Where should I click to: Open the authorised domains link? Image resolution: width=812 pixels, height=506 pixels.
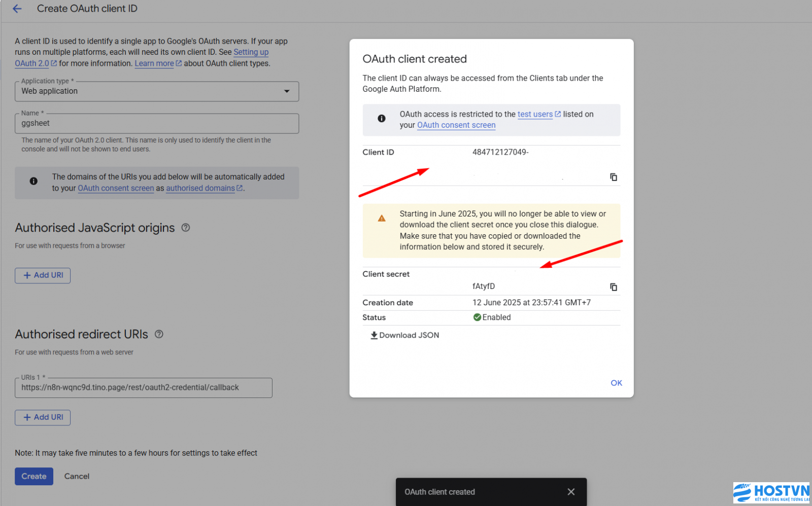click(204, 188)
